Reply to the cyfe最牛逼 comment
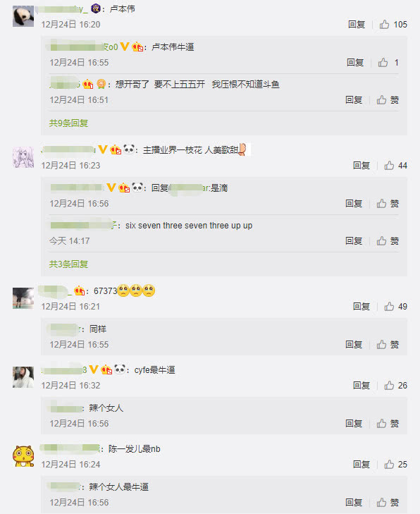 (x=362, y=386)
